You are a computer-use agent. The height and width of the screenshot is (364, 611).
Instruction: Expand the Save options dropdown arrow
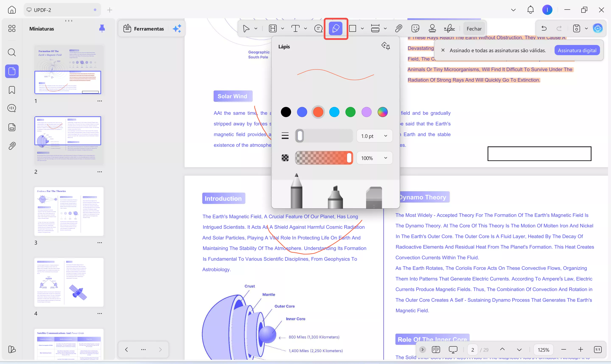586,28
